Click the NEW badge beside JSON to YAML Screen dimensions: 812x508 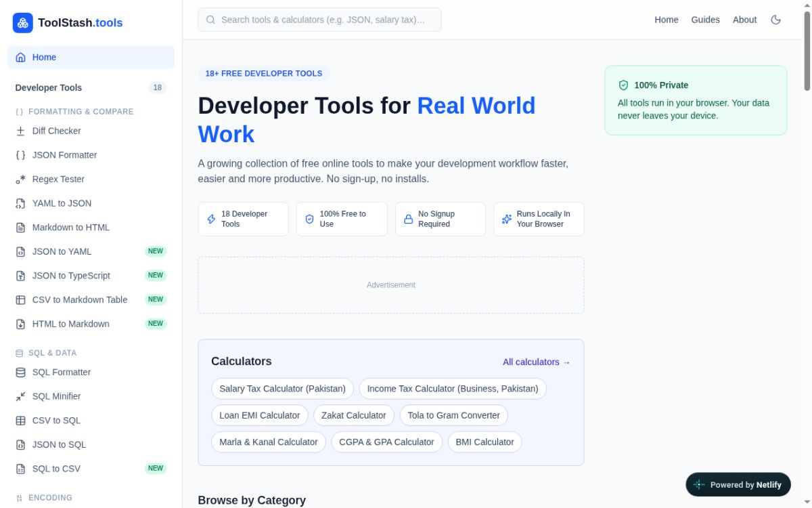click(156, 251)
